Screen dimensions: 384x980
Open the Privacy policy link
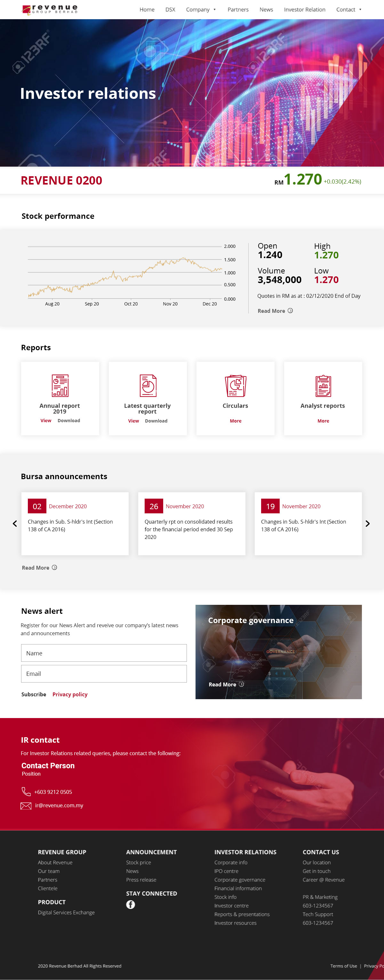70,694
